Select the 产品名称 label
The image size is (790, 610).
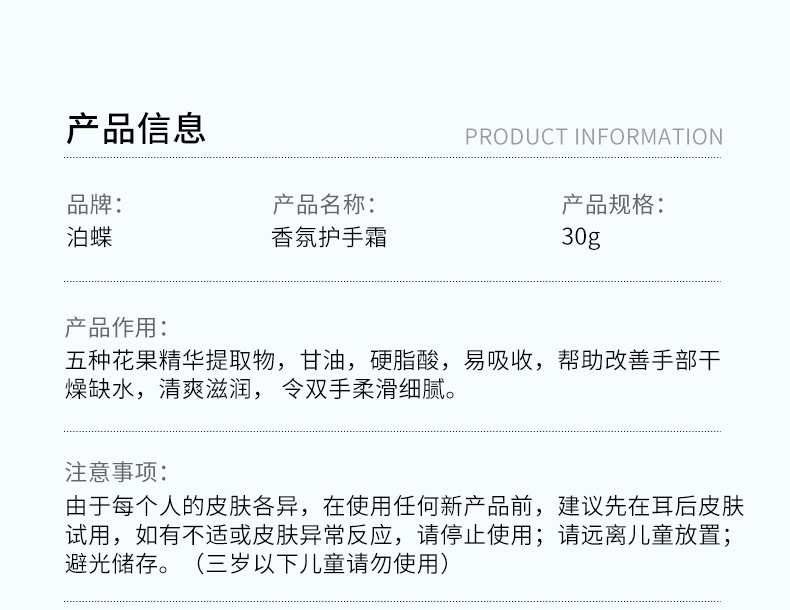(323, 206)
